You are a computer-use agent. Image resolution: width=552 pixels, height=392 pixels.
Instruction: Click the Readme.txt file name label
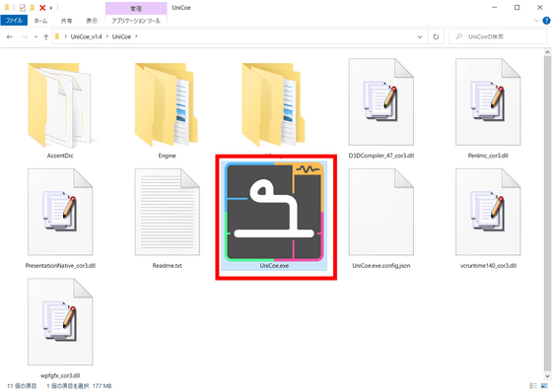click(168, 266)
